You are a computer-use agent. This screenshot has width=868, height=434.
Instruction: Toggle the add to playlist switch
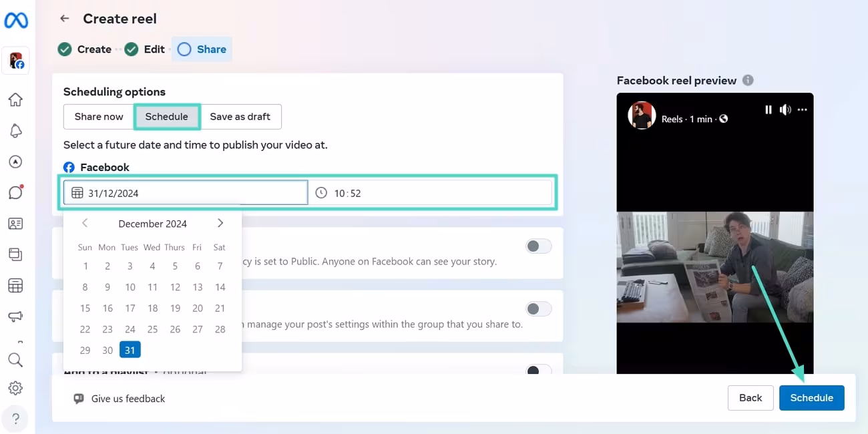tap(539, 371)
